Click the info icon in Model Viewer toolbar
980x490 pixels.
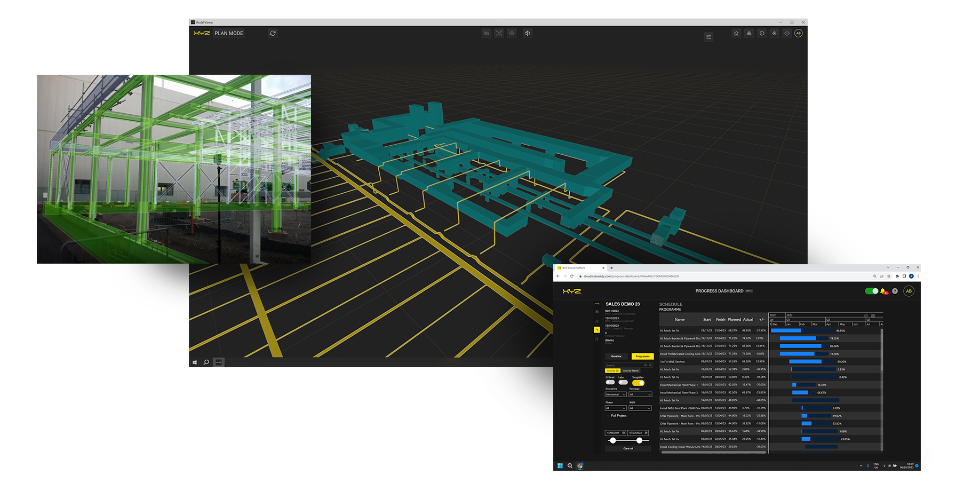click(x=762, y=33)
